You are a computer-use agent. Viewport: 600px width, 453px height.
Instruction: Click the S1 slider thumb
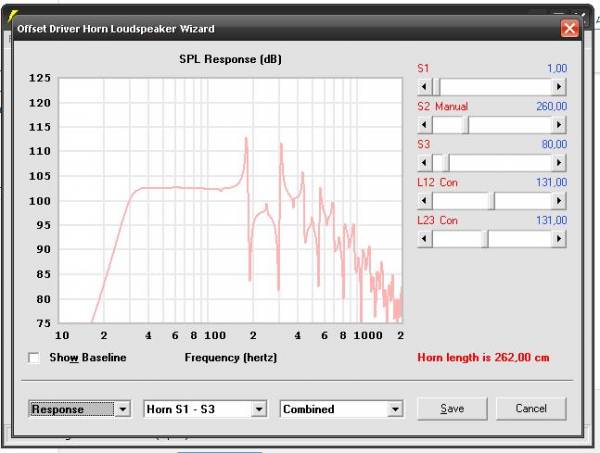pos(436,87)
